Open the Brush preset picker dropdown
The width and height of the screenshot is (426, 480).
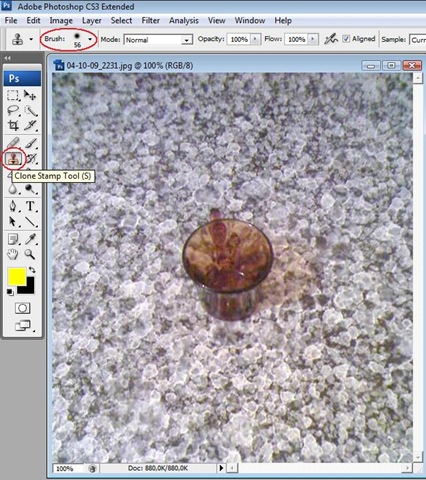(90, 39)
